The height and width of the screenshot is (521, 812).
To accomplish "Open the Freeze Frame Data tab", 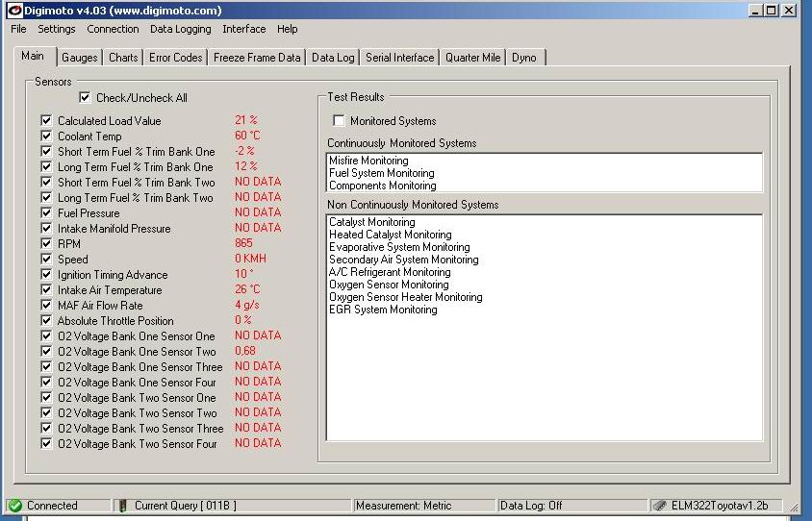I will (x=257, y=58).
